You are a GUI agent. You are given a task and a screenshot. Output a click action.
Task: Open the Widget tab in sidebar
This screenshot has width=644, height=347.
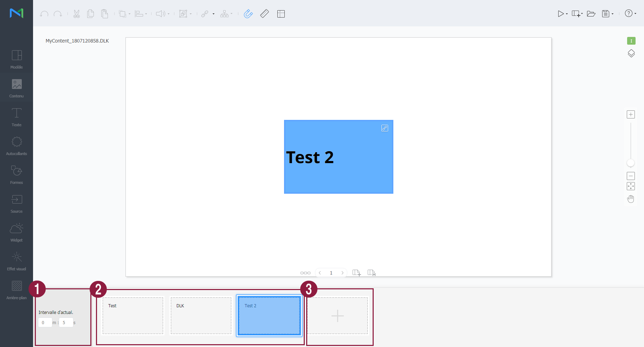pyautogui.click(x=17, y=232)
